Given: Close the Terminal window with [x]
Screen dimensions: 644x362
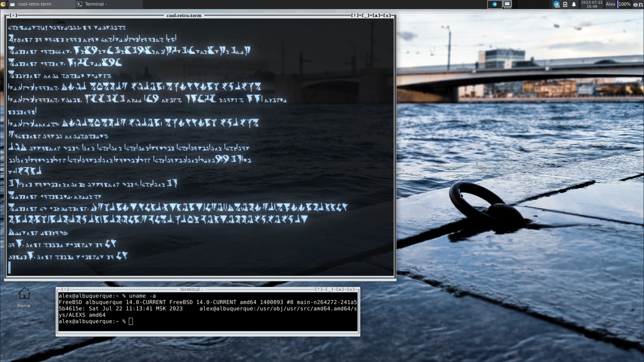Looking at the screenshot, I should 351,289.
